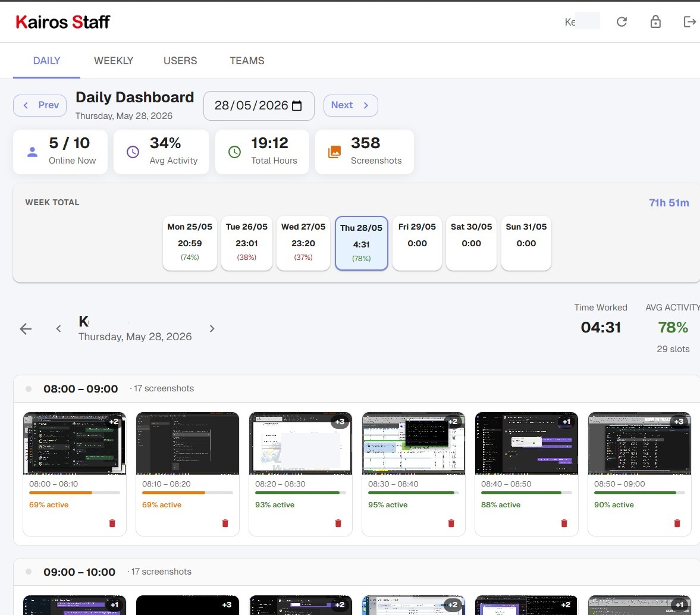Click the Prev day button
The image size is (700, 615).
[40, 105]
